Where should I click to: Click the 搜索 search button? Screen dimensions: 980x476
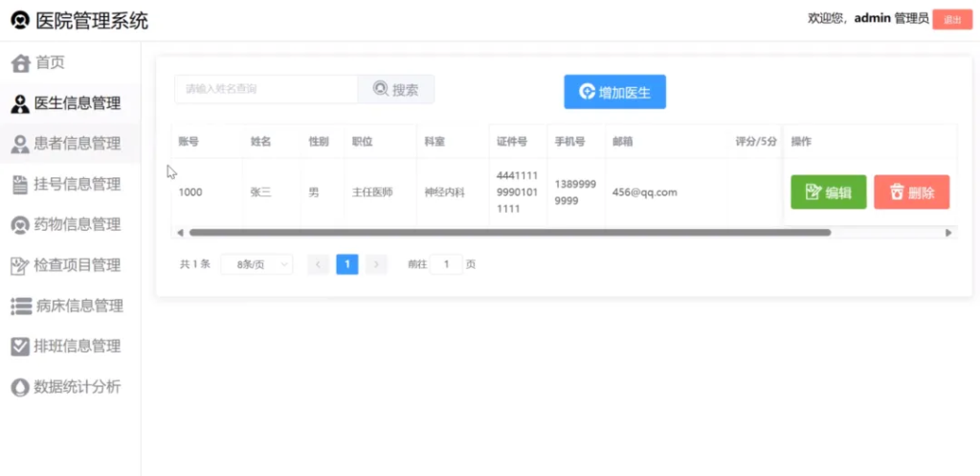(395, 89)
